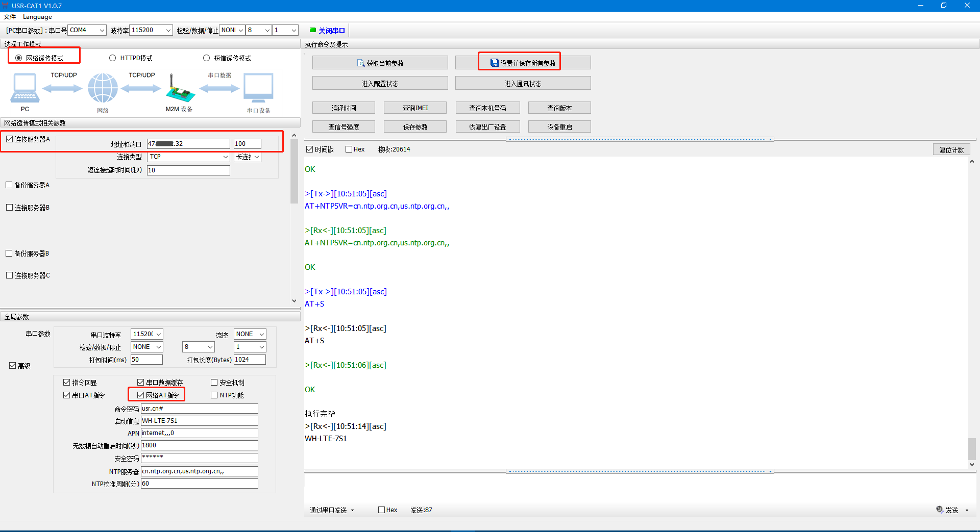Click 查询本机号码 button

pos(488,108)
